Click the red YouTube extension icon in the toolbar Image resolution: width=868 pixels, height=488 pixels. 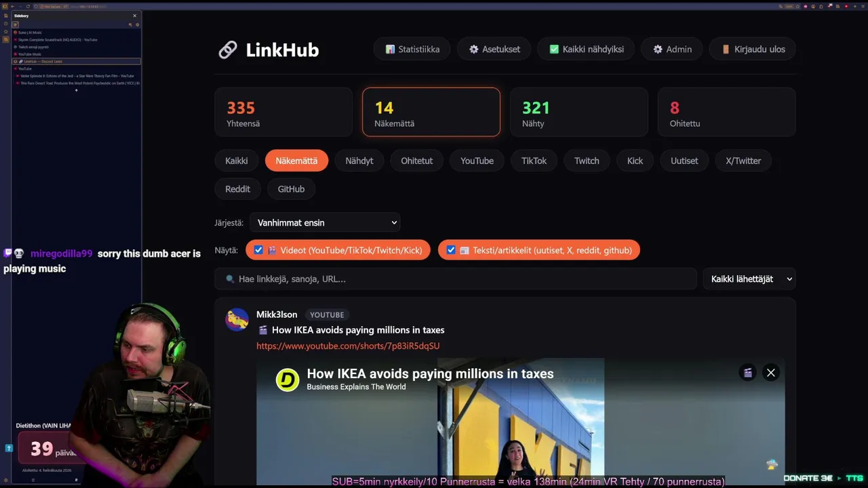tap(846, 6)
